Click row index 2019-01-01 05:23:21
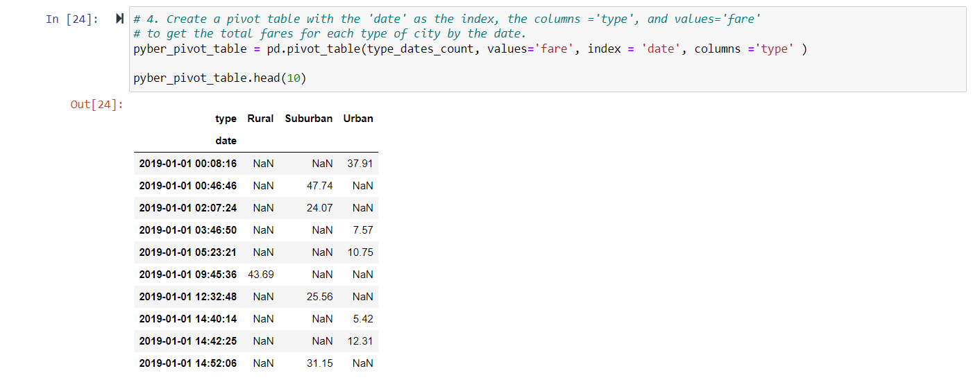Image resolution: width=980 pixels, height=380 pixels. tap(188, 252)
